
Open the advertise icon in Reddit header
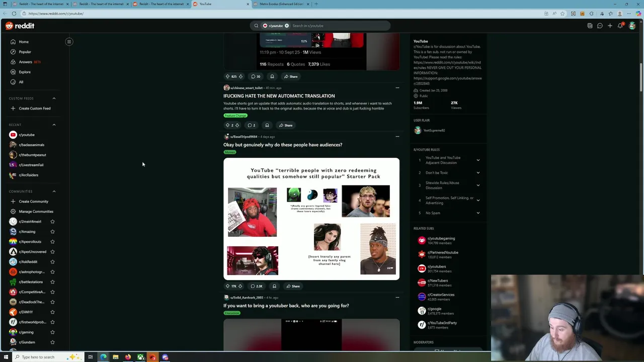590,26
